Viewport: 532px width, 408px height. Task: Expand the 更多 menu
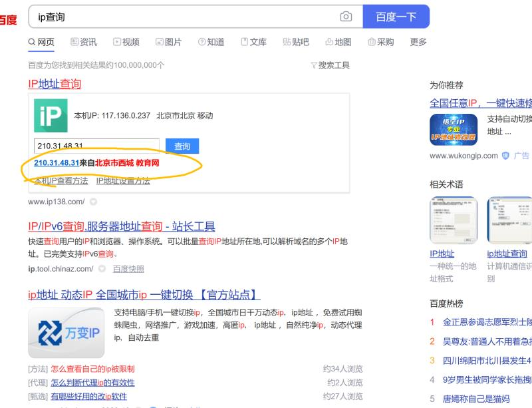pyautogui.click(x=418, y=42)
